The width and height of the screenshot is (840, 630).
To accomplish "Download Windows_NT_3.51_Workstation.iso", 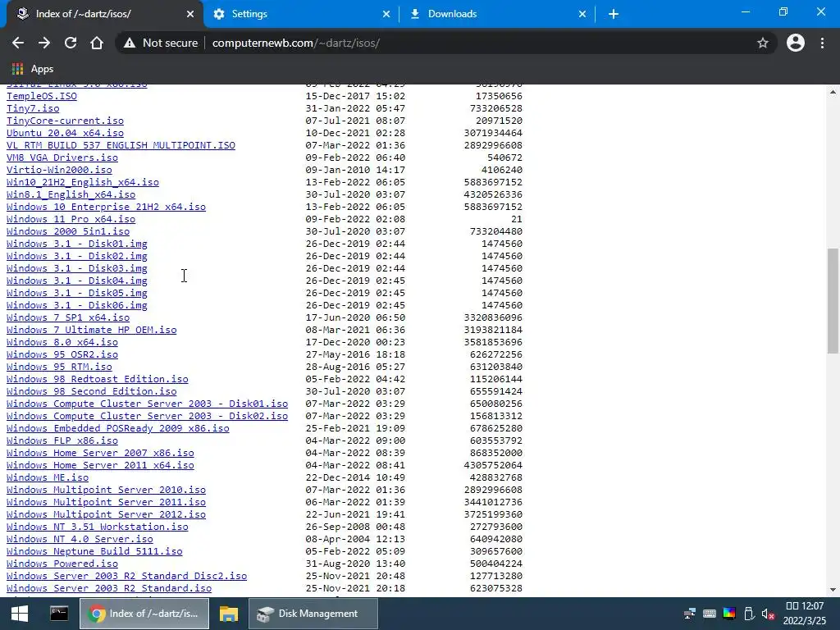I will (x=97, y=527).
